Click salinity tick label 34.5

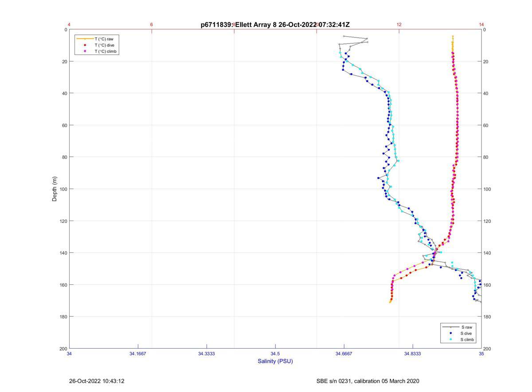tap(275, 353)
